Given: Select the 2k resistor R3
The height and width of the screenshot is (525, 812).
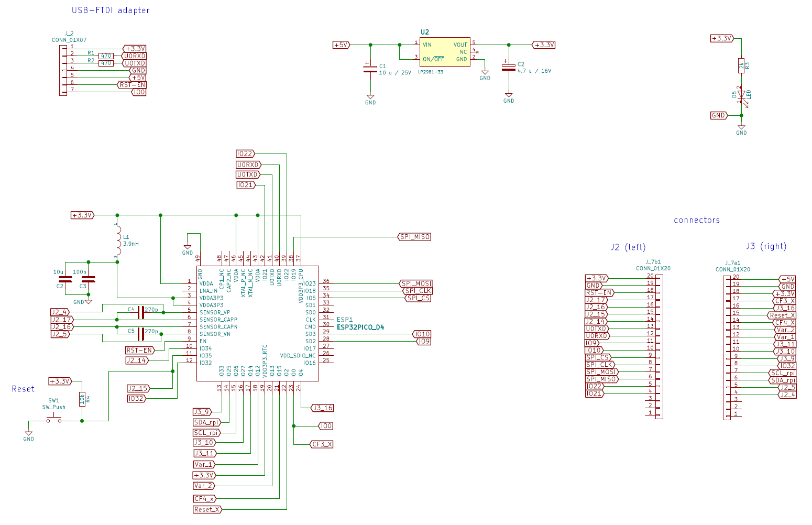Looking at the screenshot, I should pyautogui.click(x=741, y=65).
